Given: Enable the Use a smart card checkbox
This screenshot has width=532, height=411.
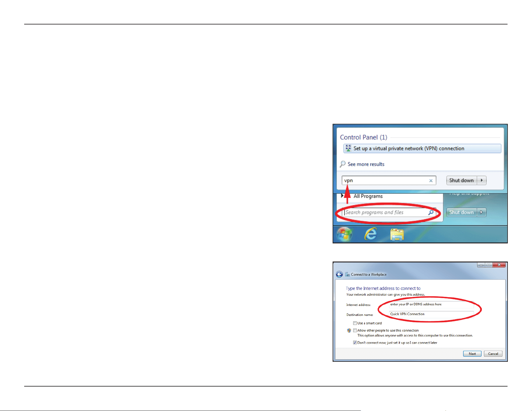Looking at the screenshot, I should tap(355, 323).
